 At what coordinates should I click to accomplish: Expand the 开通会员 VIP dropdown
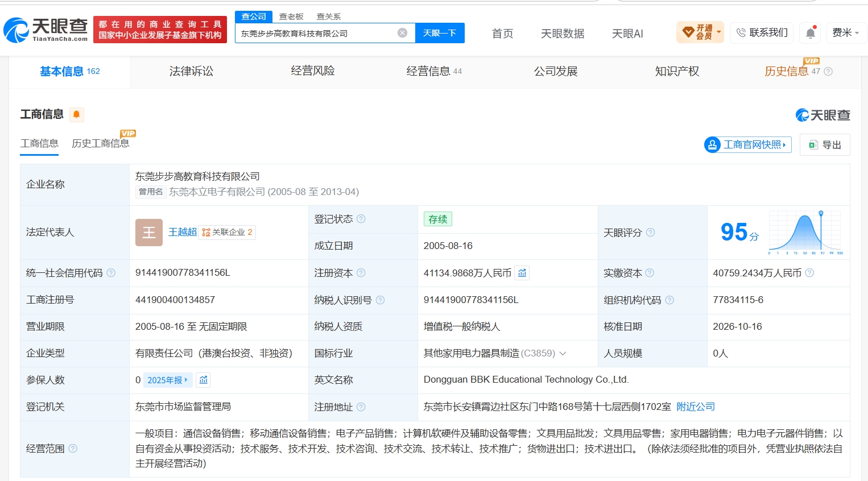point(700,32)
